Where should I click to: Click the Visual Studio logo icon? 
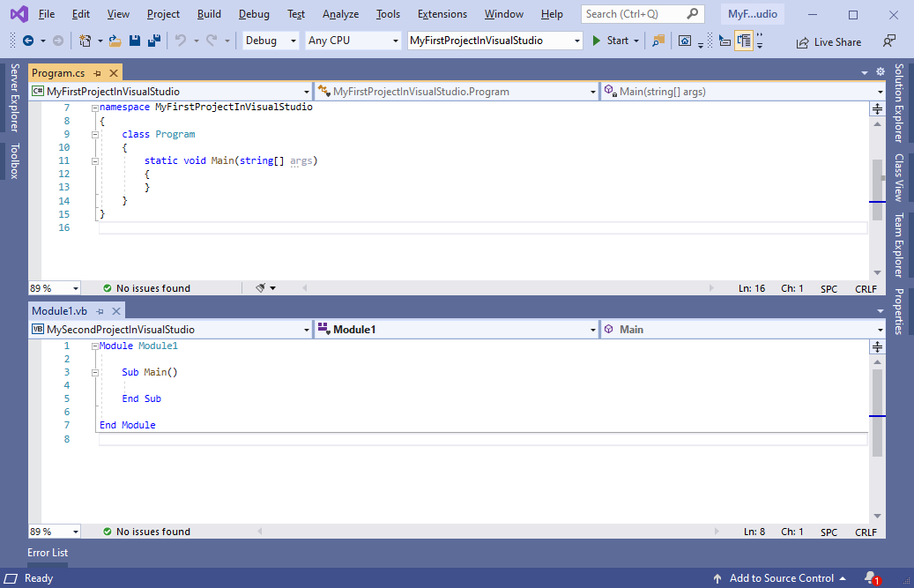[x=19, y=14]
